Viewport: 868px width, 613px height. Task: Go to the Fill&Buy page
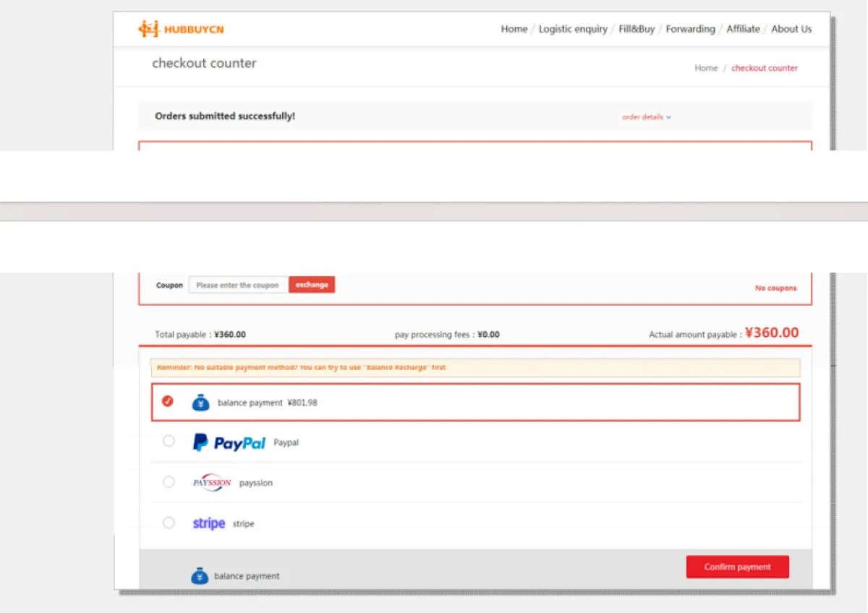pyautogui.click(x=637, y=29)
